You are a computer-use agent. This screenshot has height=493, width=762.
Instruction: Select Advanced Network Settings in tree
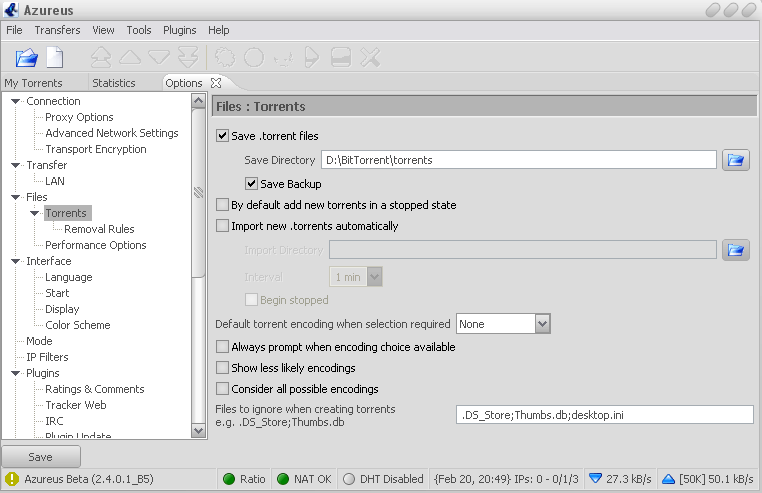point(112,133)
